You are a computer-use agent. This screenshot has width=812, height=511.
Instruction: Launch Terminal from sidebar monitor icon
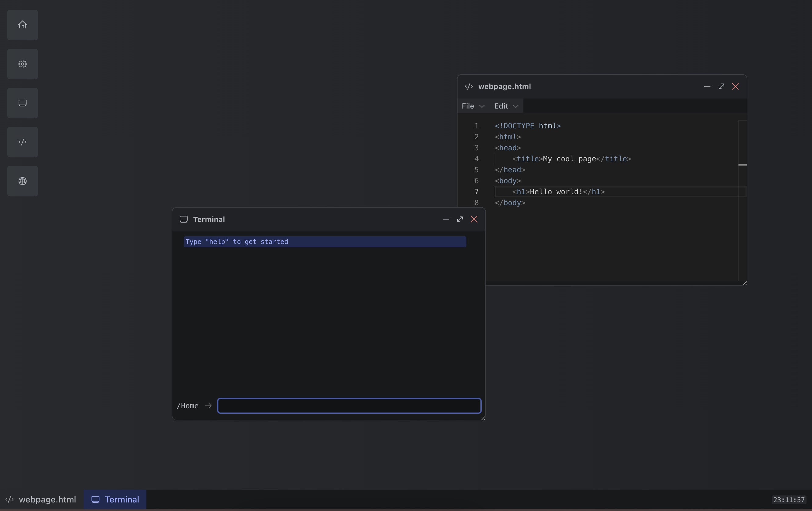[x=23, y=103]
